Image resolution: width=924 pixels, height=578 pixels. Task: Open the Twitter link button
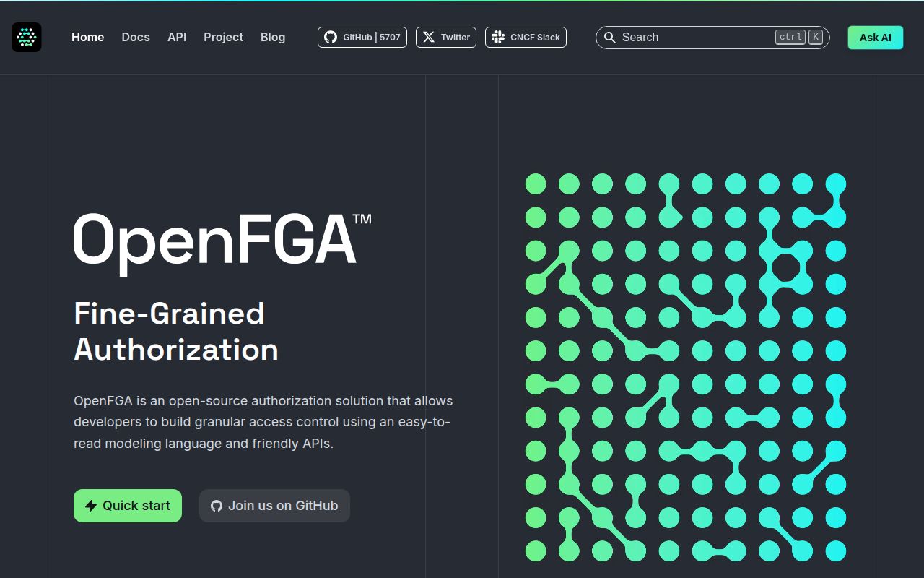pos(446,37)
